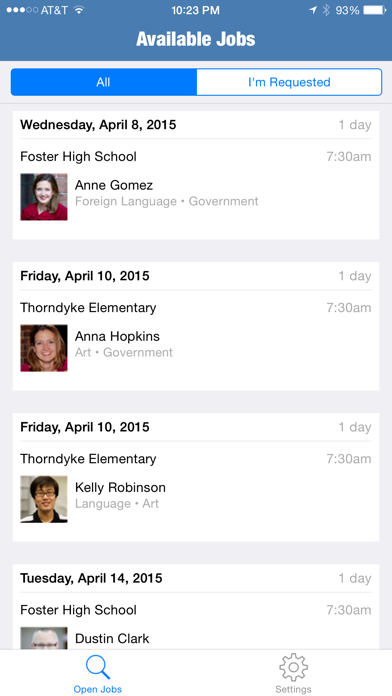Tap the Bluetooth status icon
This screenshot has width=392, height=696.
(x=326, y=10)
